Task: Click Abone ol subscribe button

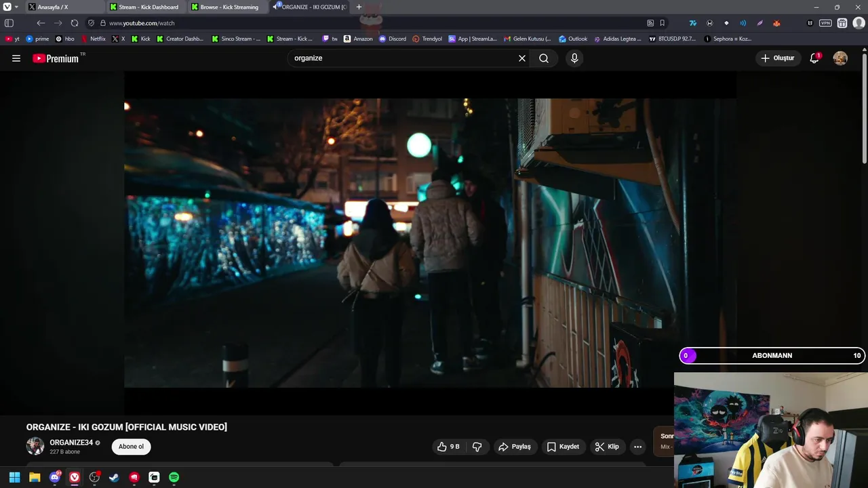Action: point(131,447)
